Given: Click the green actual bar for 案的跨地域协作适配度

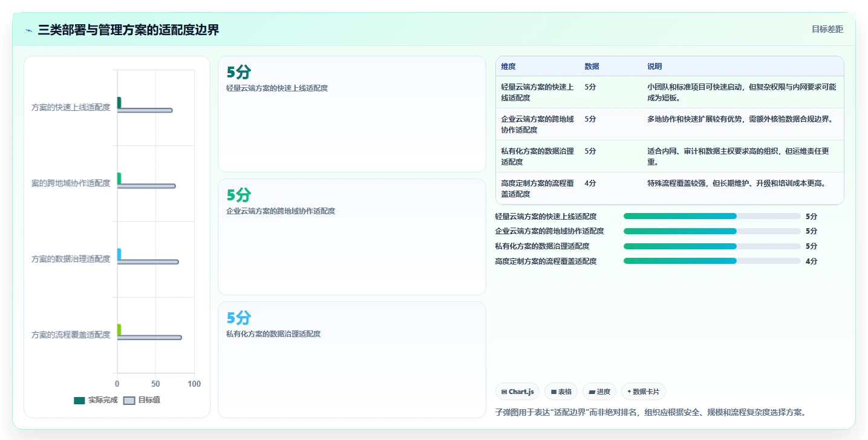Looking at the screenshot, I should click(119, 179).
